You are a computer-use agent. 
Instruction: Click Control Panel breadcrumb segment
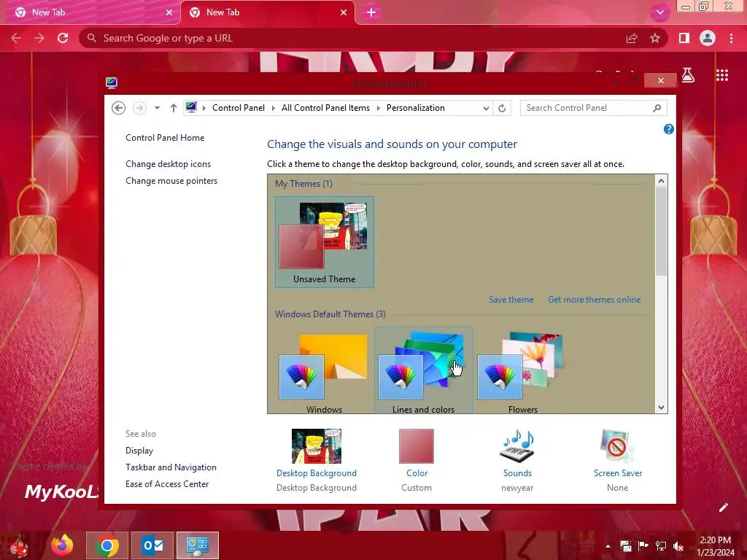click(x=239, y=108)
